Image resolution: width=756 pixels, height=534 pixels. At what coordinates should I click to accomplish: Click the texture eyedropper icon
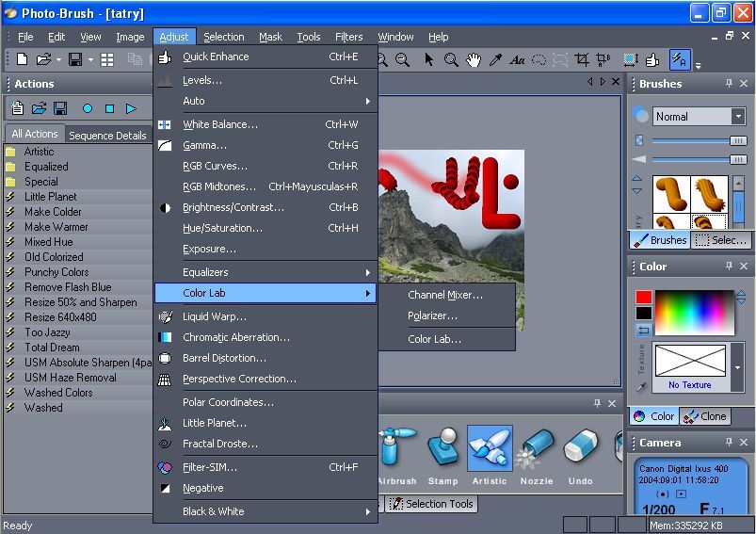pos(641,387)
